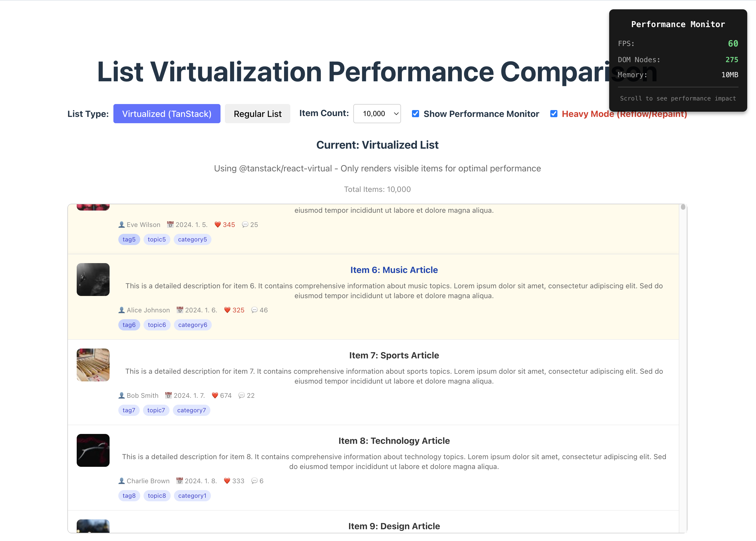
Task: Open the Item Count dropdown
Action: pyautogui.click(x=377, y=114)
